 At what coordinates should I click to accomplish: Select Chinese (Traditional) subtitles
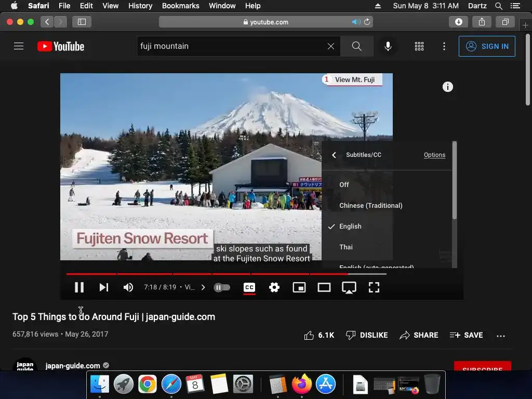[387, 205]
